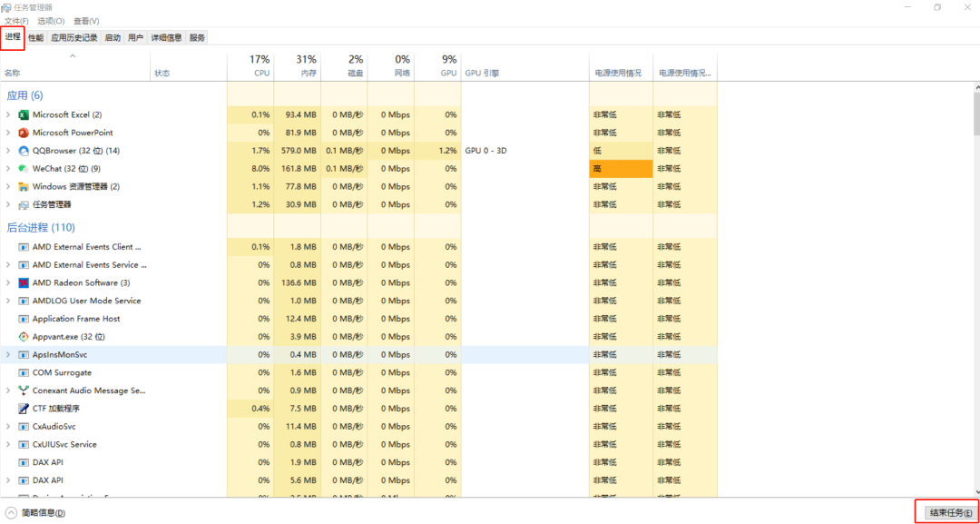Click the AMD External Events Client icon

pyautogui.click(x=24, y=247)
